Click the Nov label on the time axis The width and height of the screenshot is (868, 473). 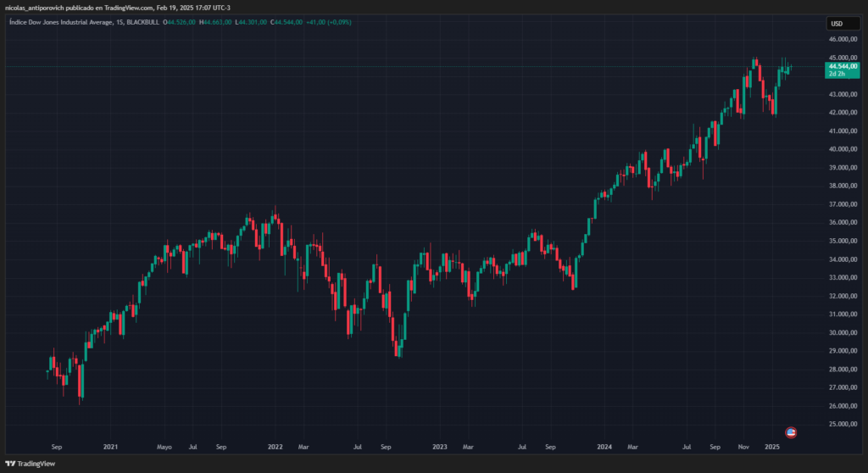(743, 447)
